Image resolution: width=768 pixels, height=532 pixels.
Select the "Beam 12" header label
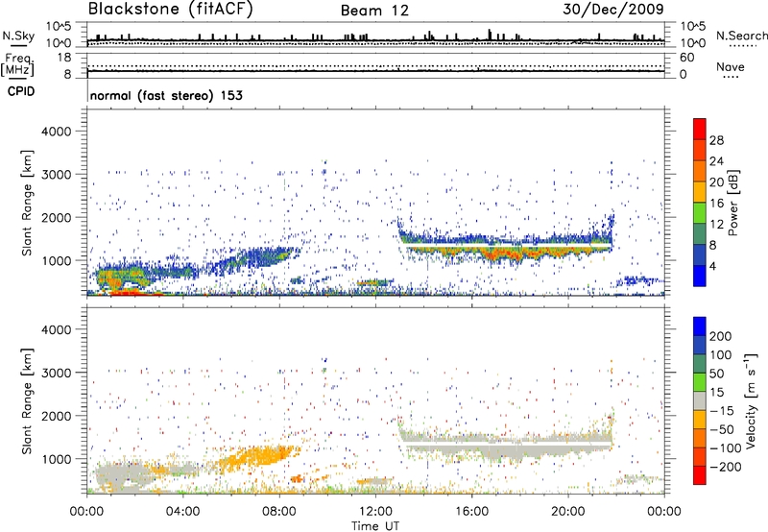374,11
